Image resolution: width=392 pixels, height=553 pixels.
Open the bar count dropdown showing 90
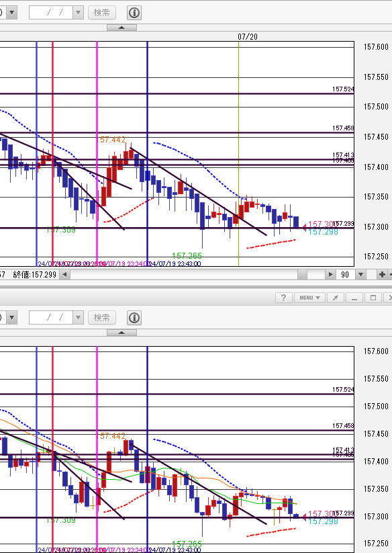coord(360,274)
